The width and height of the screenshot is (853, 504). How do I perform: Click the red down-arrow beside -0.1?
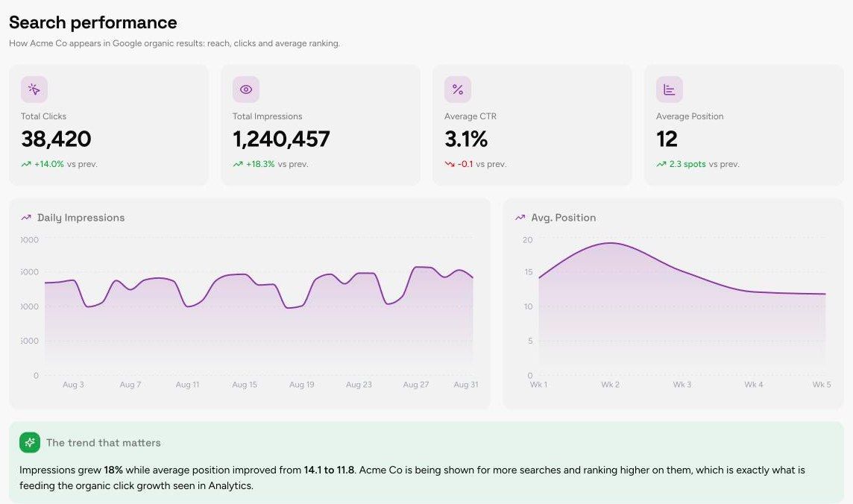450,164
